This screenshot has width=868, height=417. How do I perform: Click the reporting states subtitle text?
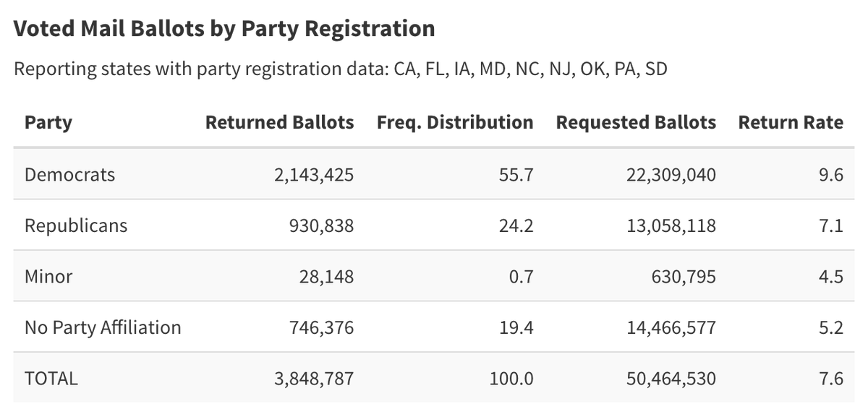point(341,70)
